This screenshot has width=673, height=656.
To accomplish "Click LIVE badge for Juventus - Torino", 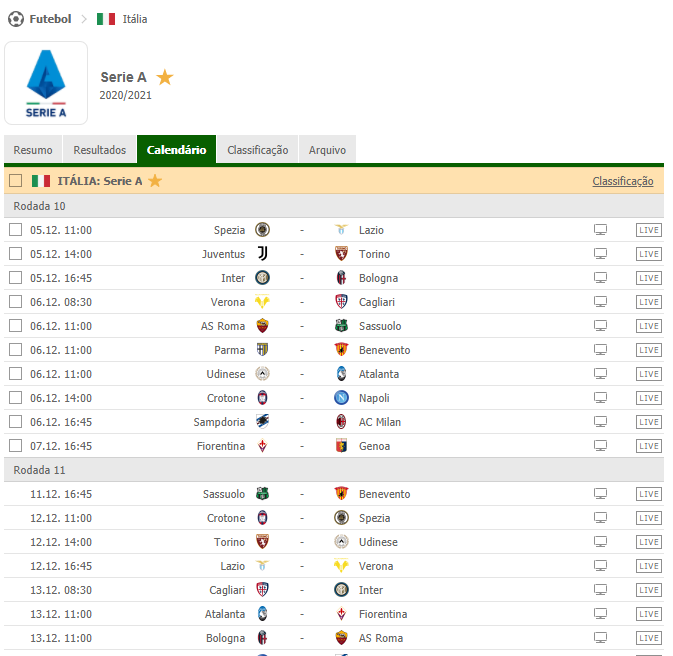I will coord(649,254).
